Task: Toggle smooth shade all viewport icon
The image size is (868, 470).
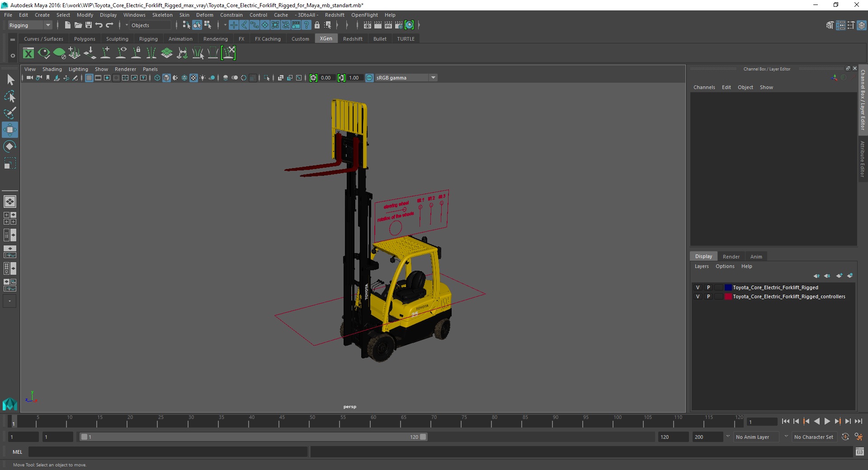Action: [166, 78]
